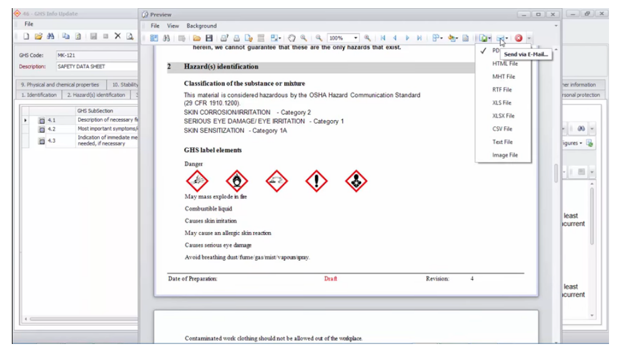Choose CSV File export option
The height and width of the screenshot is (364, 644).
pyautogui.click(x=503, y=129)
